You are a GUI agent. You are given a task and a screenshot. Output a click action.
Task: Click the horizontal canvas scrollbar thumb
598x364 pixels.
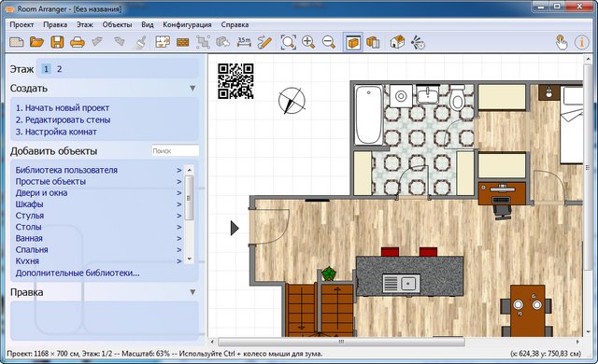click(x=341, y=342)
